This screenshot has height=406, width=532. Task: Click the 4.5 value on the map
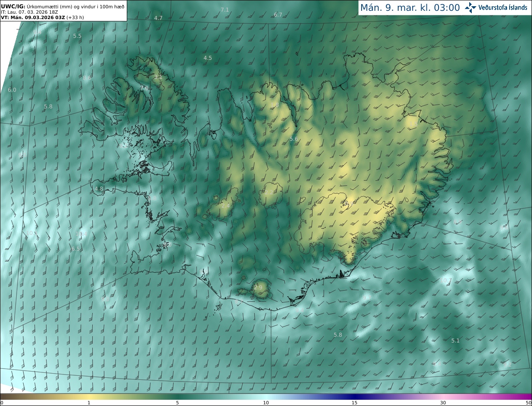point(208,58)
